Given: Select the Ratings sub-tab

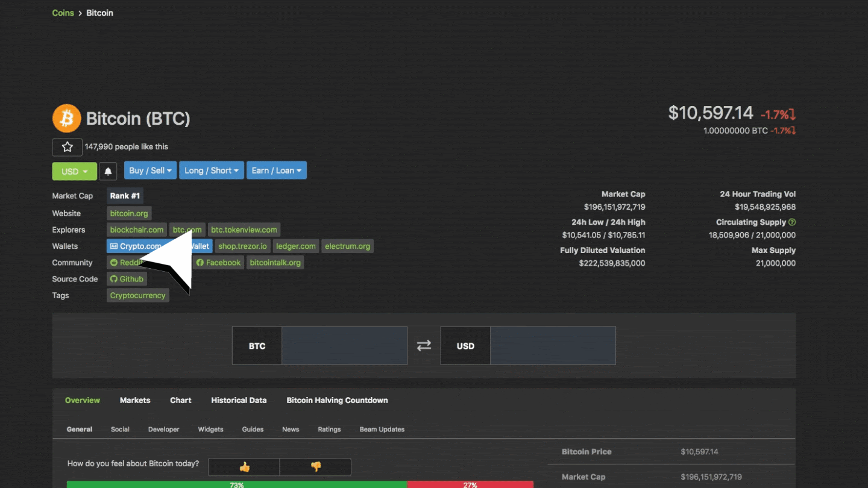Looking at the screenshot, I should pyautogui.click(x=329, y=430).
